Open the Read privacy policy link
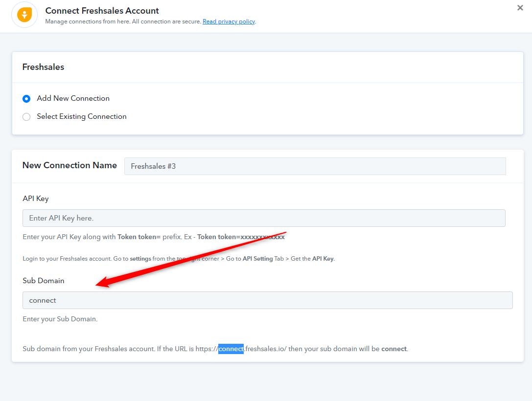Image resolution: width=532 pixels, height=401 pixels. click(229, 22)
